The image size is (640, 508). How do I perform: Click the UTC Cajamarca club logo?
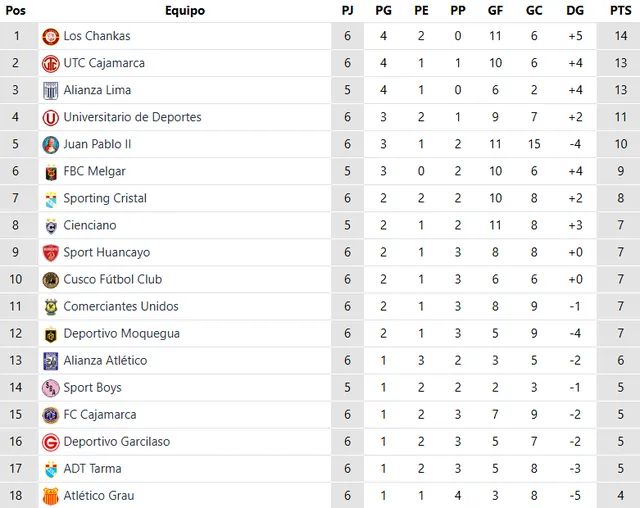click(50, 63)
